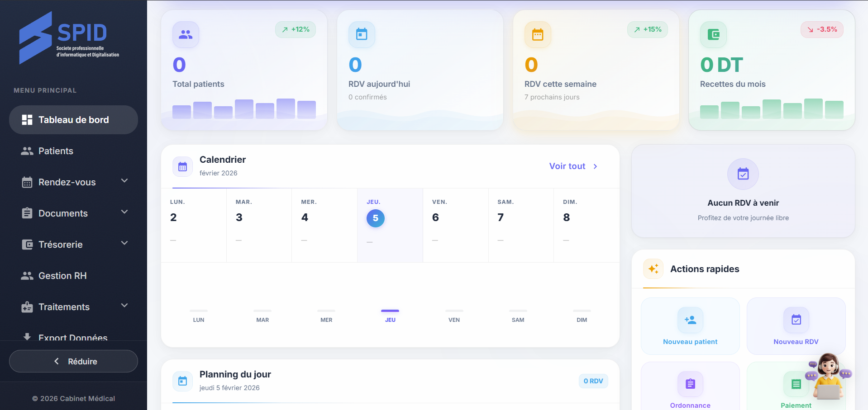Click the Total patients people icon
The image size is (868, 410).
coord(186,34)
